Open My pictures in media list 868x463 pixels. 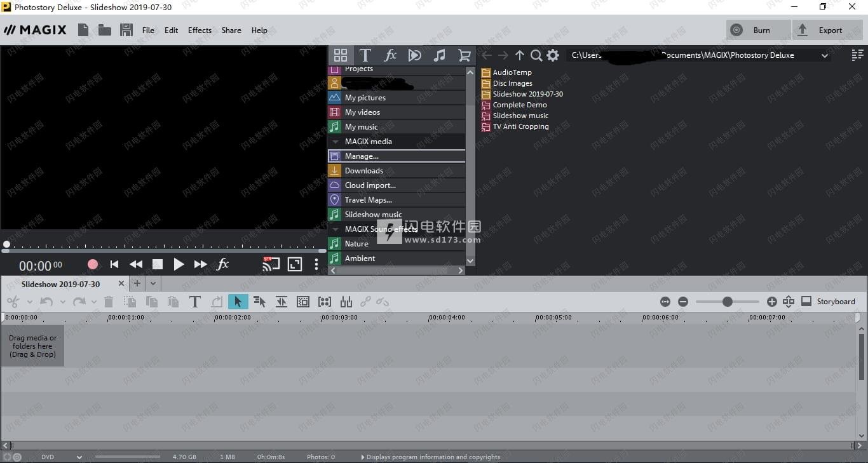[x=397, y=98]
